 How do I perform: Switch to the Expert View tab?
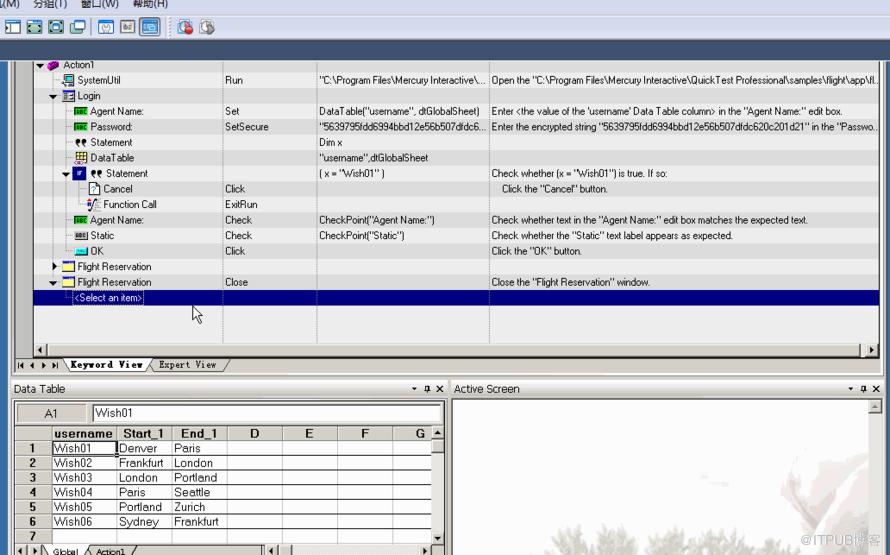click(187, 365)
